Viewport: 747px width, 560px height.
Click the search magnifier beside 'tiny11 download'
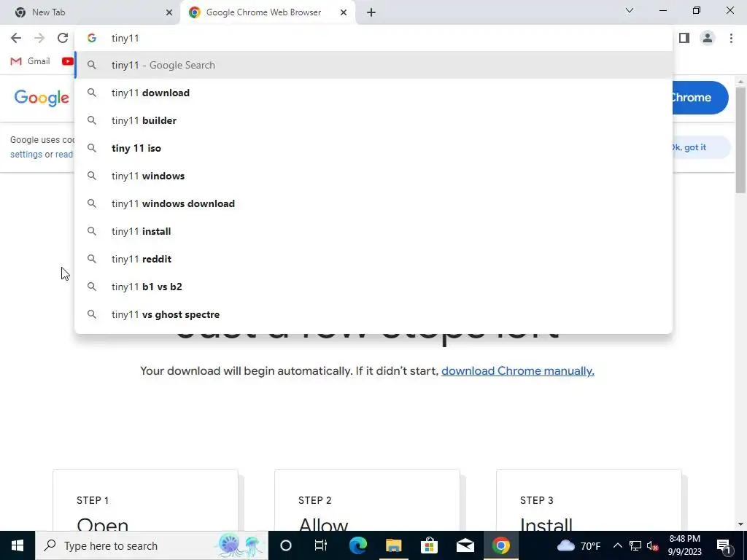pyautogui.click(x=92, y=93)
